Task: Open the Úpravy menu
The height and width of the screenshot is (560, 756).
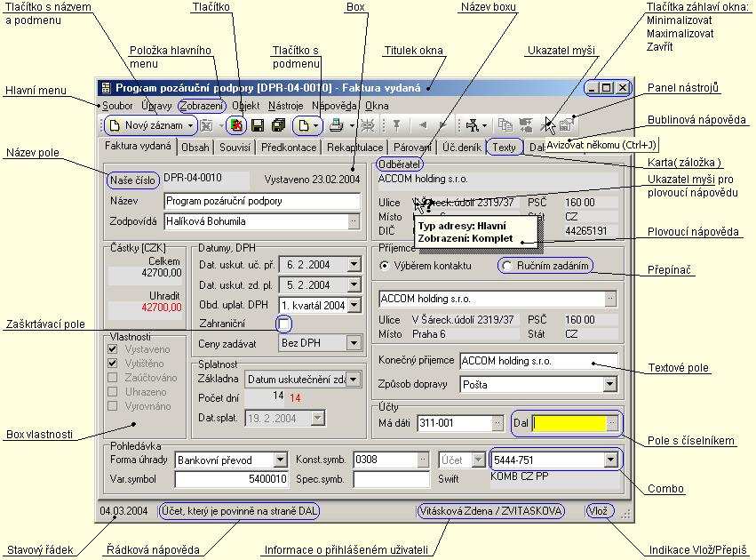Action: point(156,106)
